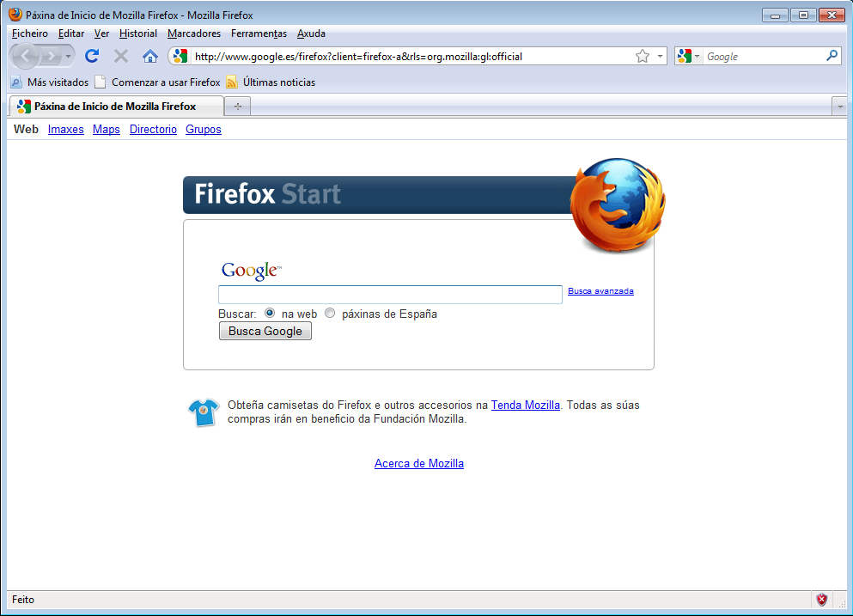Click the magnifier search icon
This screenshot has height=616, width=853.
click(x=832, y=56)
